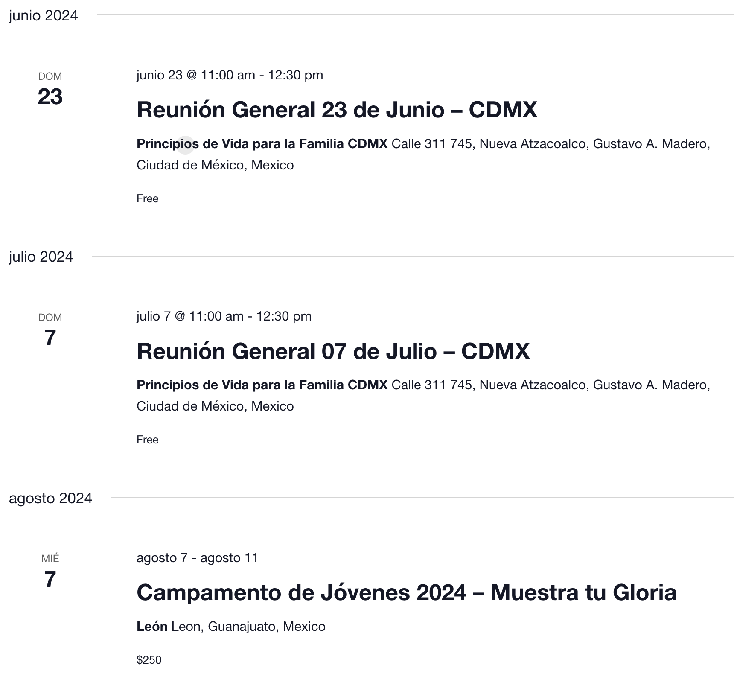Click the julio 7 @ 11:00 am time
The image size is (734, 700).
point(224,316)
